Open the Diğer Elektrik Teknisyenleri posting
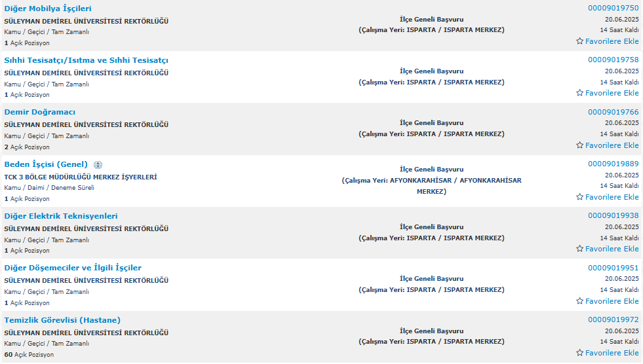The height and width of the screenshot is (364, 643). coord(61,216)
